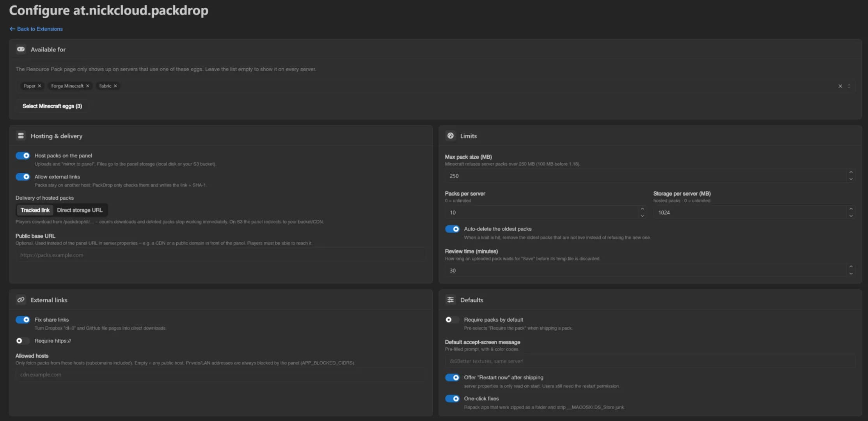The image size is (868, 421).
Task: Toggle Offer "Restart now" after shipping
Action: point(452,377)
